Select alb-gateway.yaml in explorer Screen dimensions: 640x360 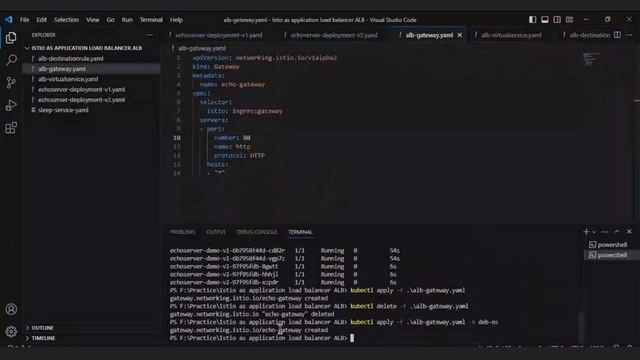point(62,69)
